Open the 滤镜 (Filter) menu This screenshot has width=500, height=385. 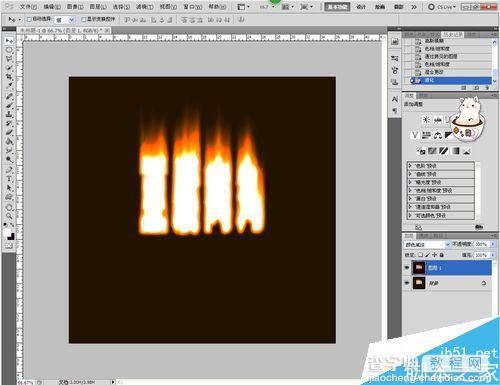tap(144, 6)
